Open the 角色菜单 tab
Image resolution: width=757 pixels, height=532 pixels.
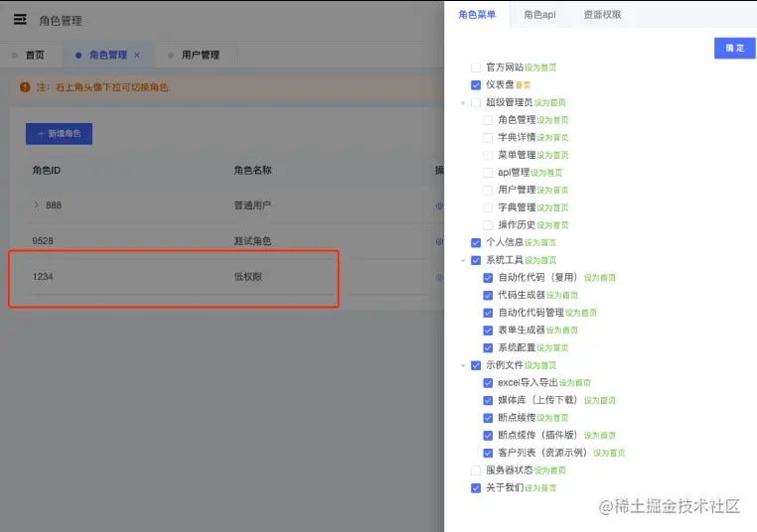pos(477,15)
